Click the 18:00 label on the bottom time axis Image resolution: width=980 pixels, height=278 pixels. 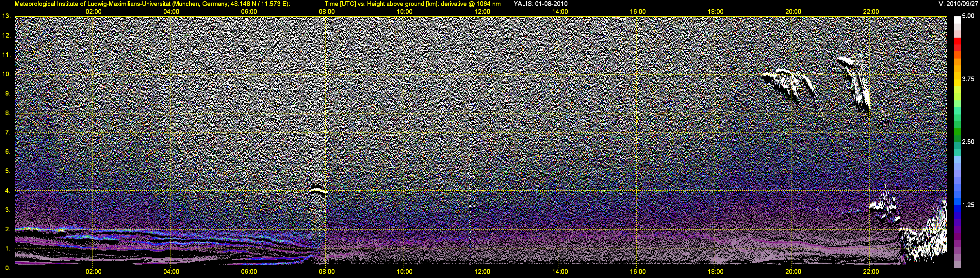pyautogui.click(x=715, y=272)
